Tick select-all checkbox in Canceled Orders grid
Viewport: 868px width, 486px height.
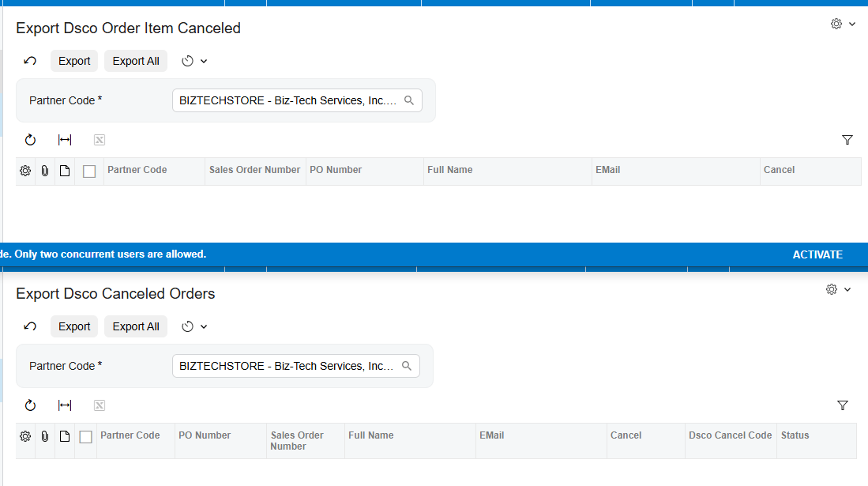86,437
